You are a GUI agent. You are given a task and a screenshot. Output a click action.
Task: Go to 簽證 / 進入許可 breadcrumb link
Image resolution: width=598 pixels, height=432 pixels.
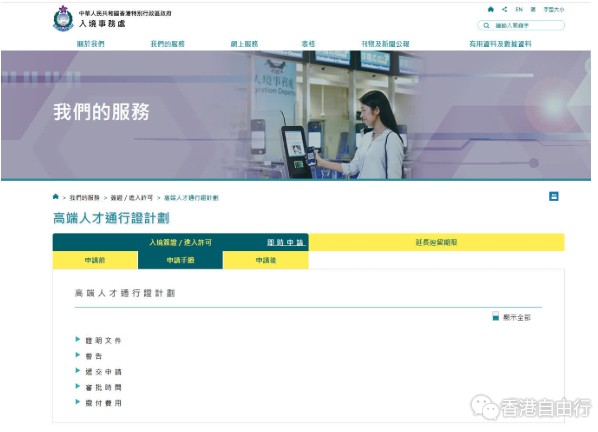pyautogui.click(x=132, y=198)
